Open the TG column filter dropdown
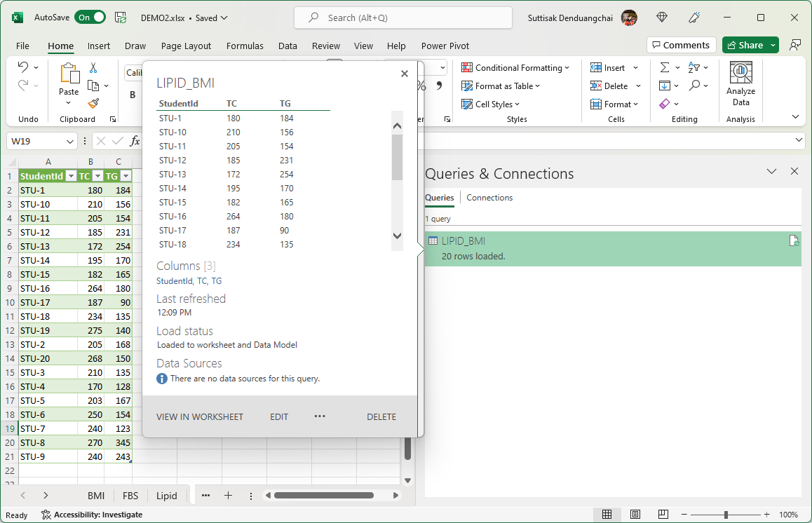The width and height of the screenshot is (812, 523). 126,176
